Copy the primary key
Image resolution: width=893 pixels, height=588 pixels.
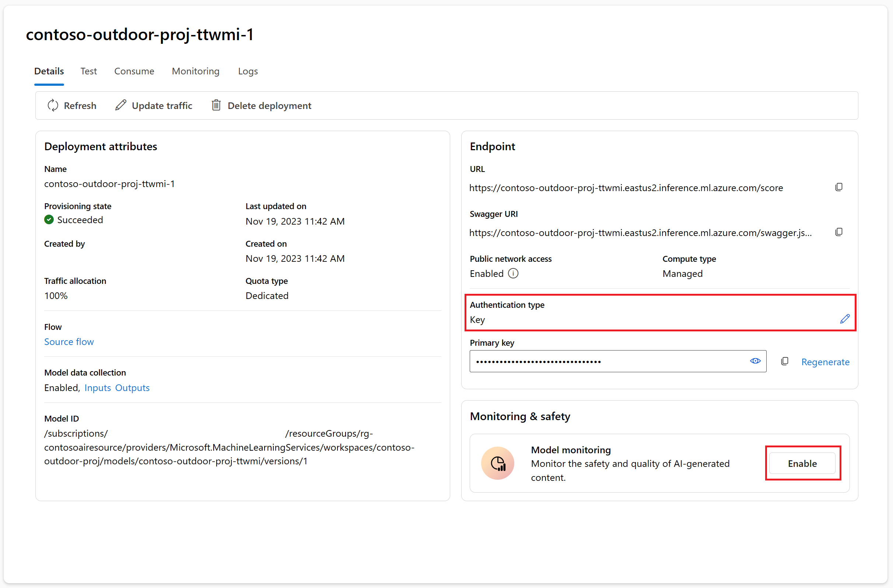coord(784,362)
